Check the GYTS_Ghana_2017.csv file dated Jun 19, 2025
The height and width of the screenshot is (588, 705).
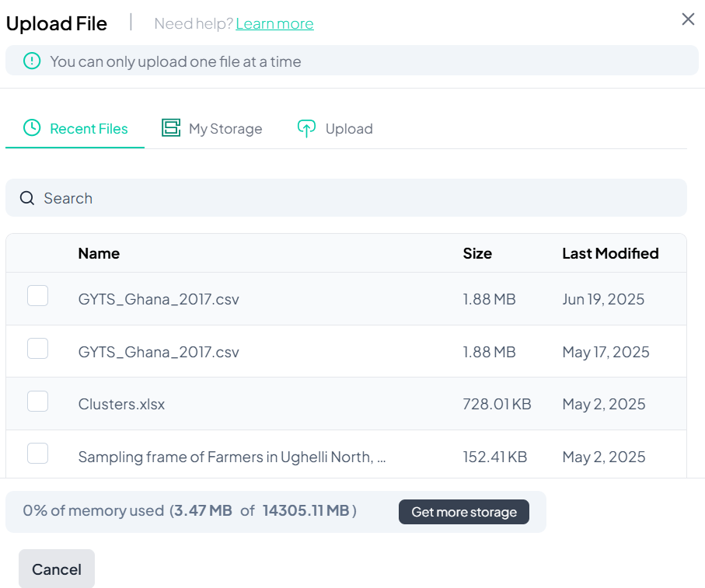click(x=38, y=296)
